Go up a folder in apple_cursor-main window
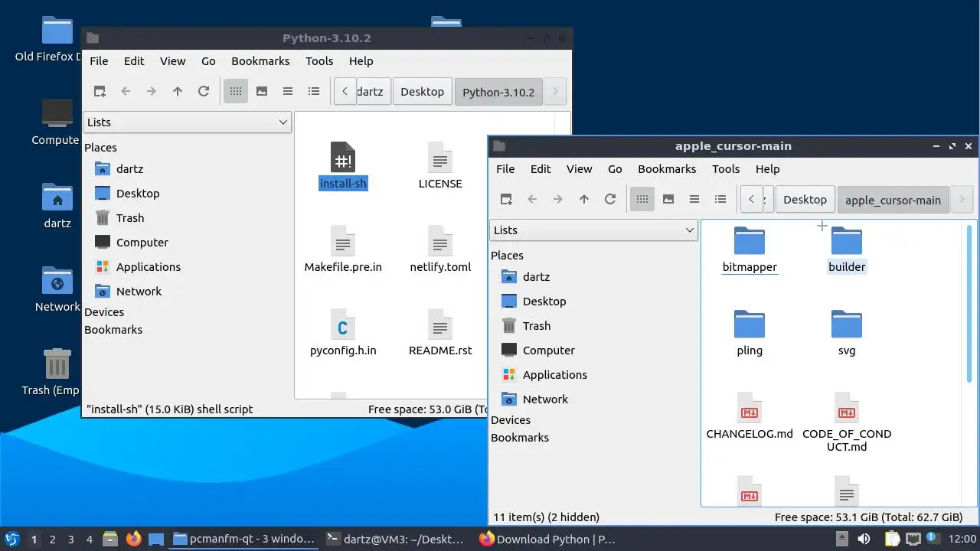Viewport: 980px width, 551px height. pyautogui.click(x=584, y=199)
